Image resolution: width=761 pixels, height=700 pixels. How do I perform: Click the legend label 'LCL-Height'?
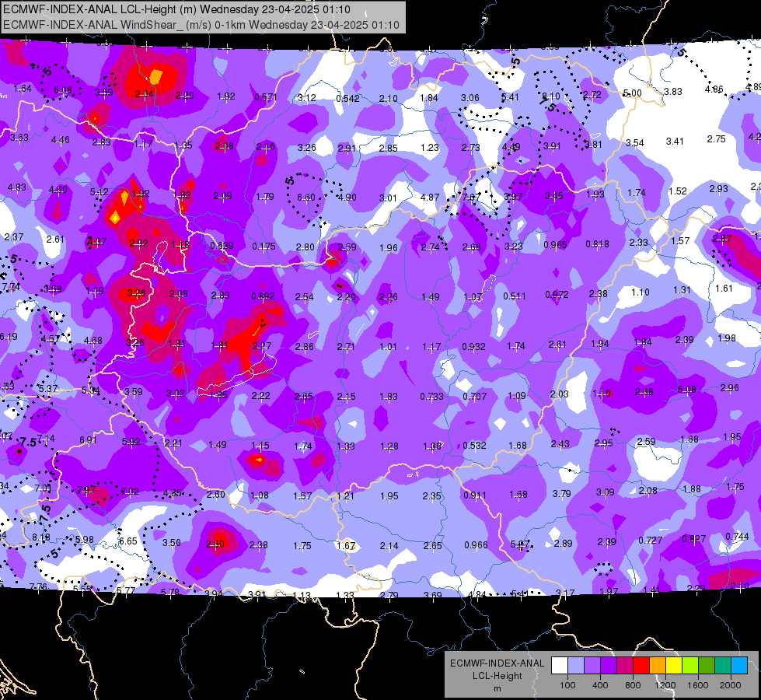(497, 676)
